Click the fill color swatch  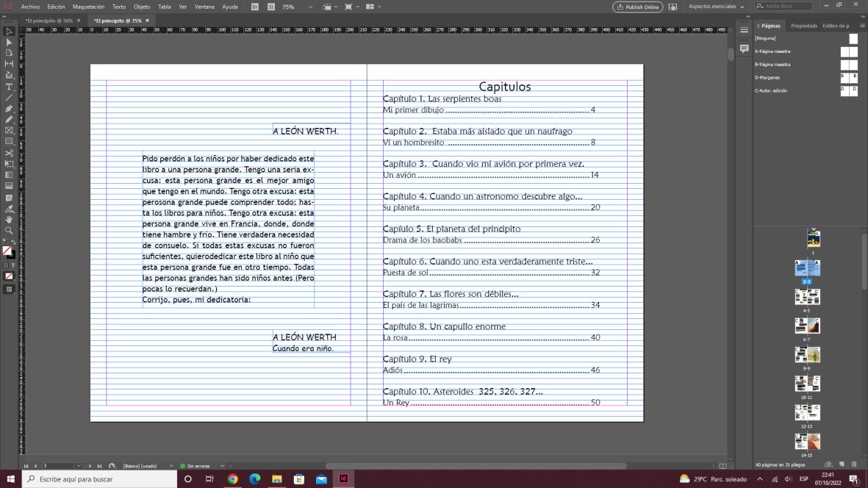point(7,251)
